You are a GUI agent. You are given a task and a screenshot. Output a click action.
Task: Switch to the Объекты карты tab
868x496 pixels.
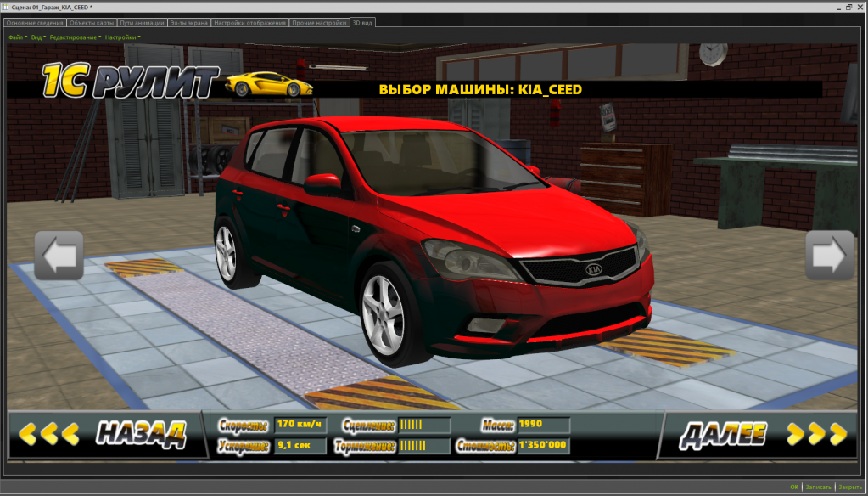pyautogui.click(x=92, y=23)
